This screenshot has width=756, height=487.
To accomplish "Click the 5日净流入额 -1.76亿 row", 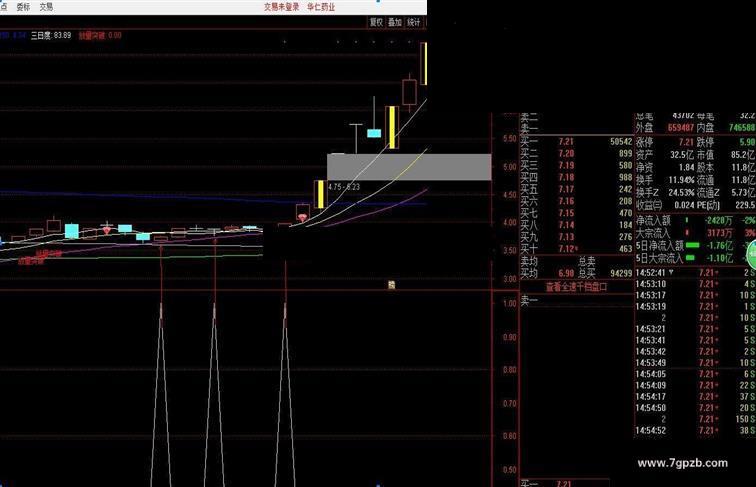I will 695,245.
